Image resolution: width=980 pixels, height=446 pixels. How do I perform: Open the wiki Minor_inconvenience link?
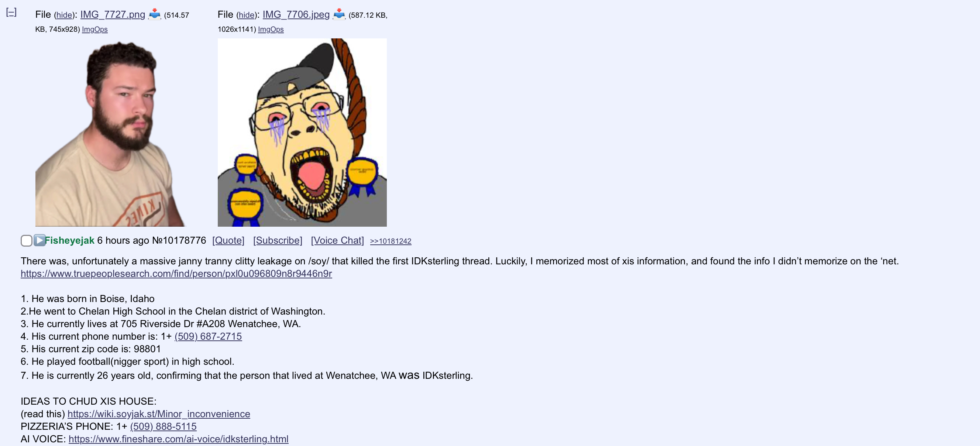coord(159,414)
